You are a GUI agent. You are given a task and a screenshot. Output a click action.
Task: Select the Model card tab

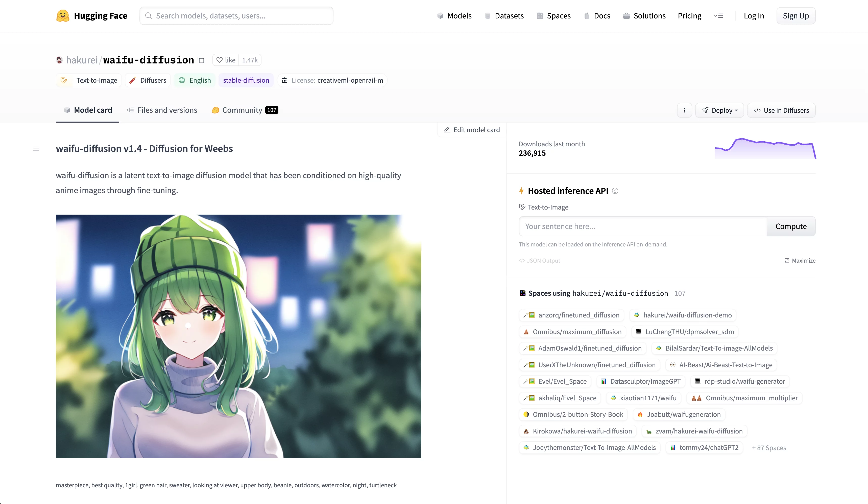click(87, 110)
